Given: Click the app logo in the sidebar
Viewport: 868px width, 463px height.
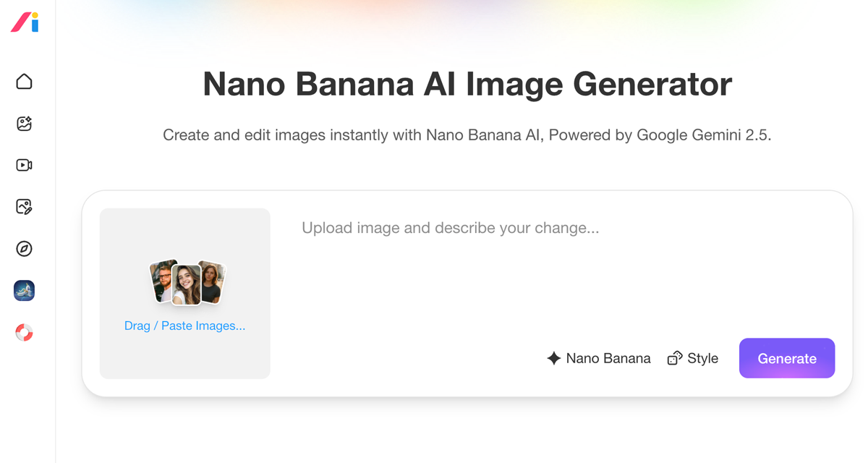Looking at the screenshot, I should [x=25, y=22].
